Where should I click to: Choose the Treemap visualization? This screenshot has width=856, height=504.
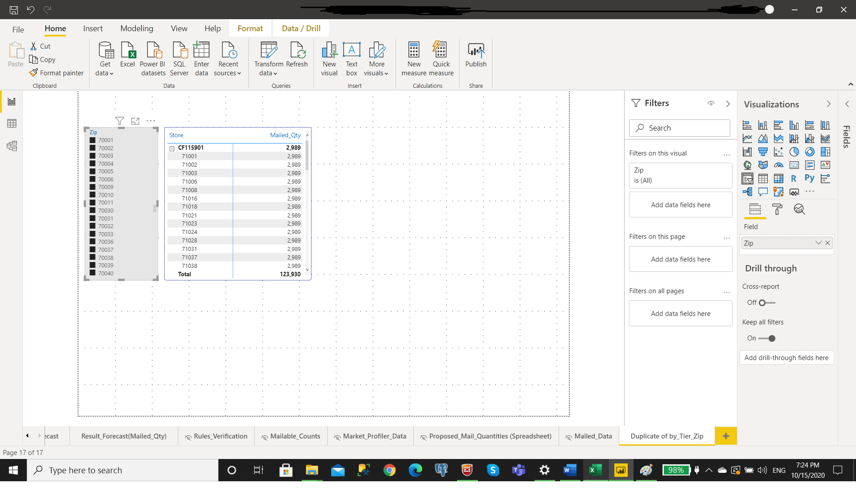tap(825, 152)
